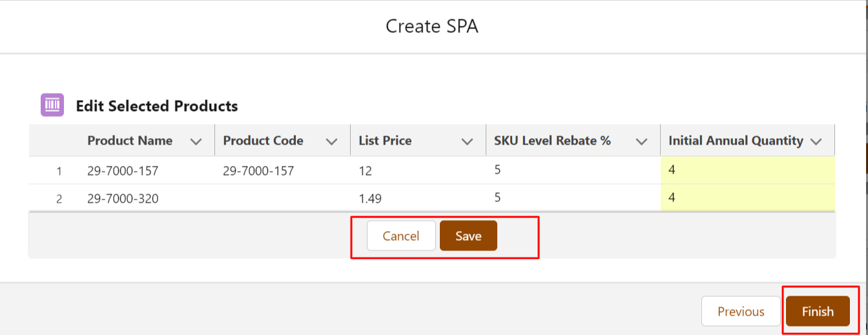Screen dimensions: 868x335
Task: Edit Initial Annual Quantity for row 1
Action: click(747, 170)
